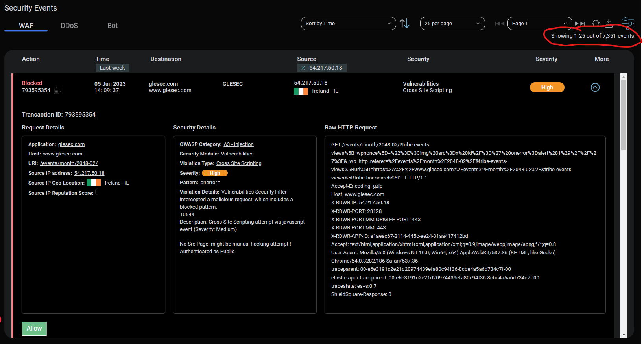This screenshot has height=344, width=644.
Task: Open the Last week time filter
Action: point(113,68)
